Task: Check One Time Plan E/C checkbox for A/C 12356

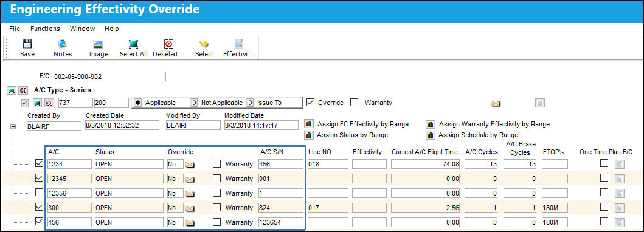Action: tap(604, 193)
